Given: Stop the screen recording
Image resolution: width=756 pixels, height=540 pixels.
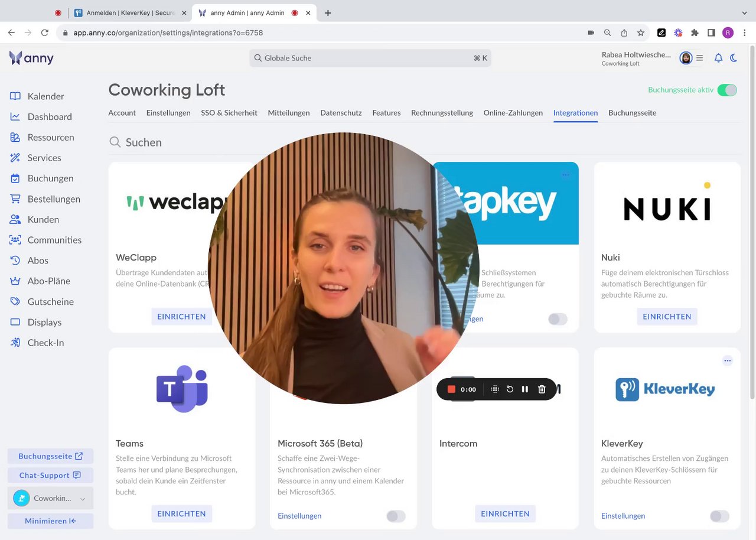Looking at the screenshot, I should click(451, 389).
